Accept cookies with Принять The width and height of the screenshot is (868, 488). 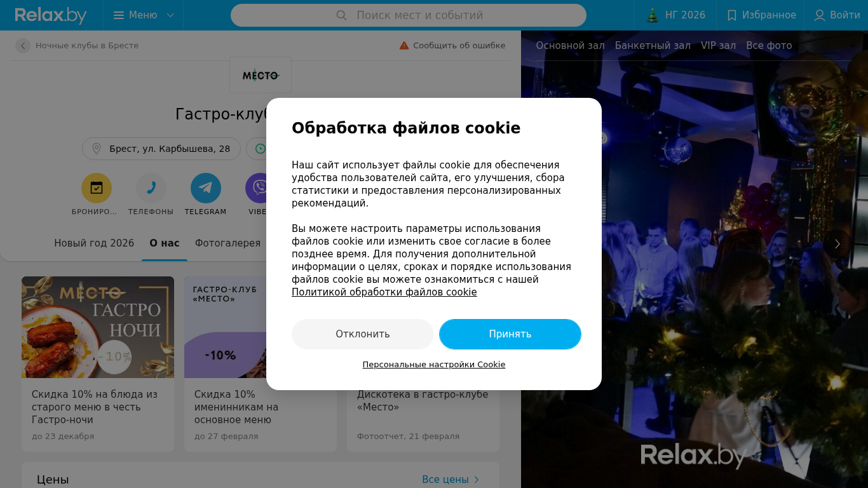(x=510, y=334)
